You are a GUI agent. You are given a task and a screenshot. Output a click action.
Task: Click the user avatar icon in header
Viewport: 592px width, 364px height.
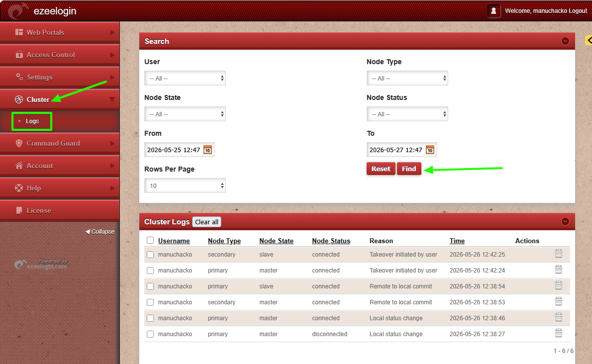point(493,11)
